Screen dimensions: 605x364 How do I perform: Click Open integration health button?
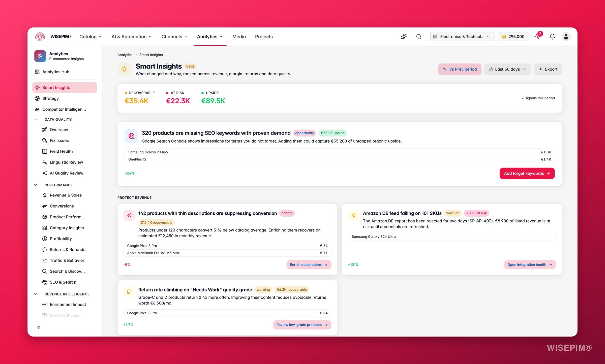pos(530,264)
